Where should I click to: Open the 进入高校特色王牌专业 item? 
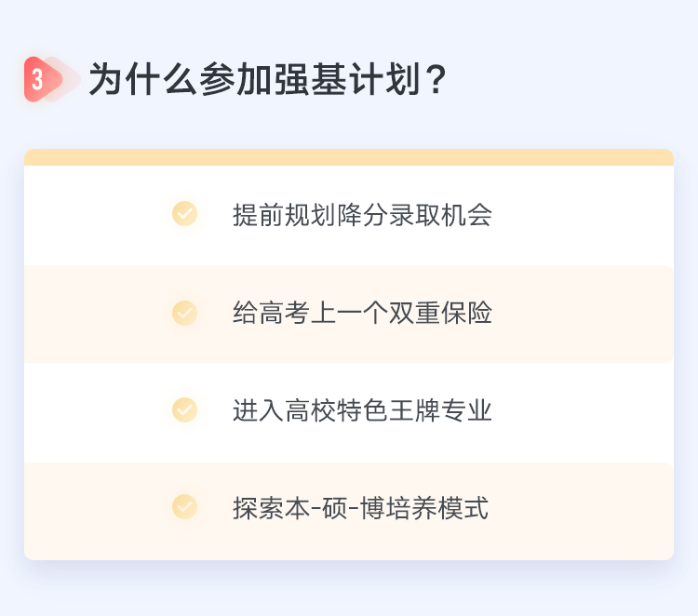(x=362, y=410)
